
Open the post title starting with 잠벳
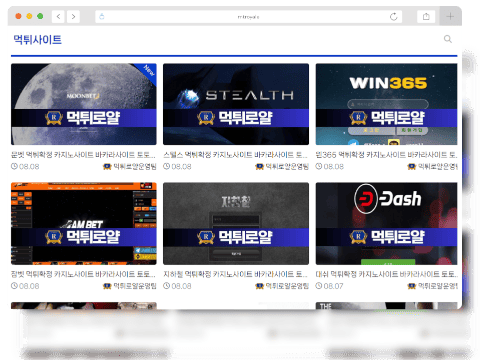click(83, 274)
